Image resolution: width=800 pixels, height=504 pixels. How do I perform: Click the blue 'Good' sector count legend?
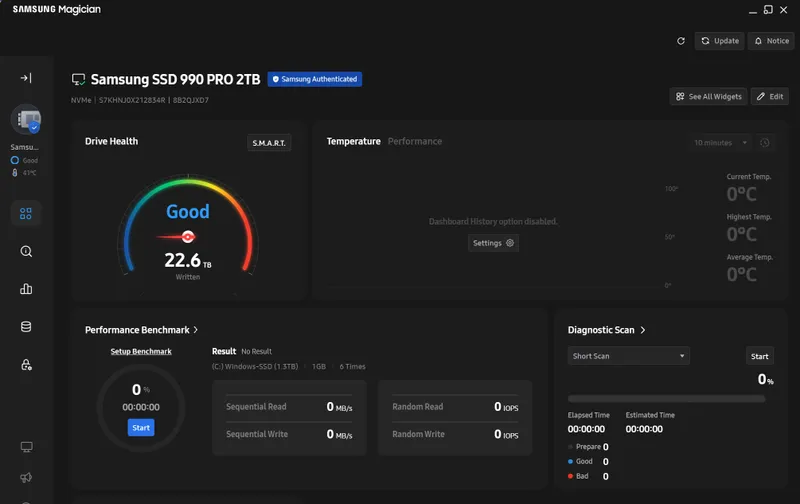[588, 461]
